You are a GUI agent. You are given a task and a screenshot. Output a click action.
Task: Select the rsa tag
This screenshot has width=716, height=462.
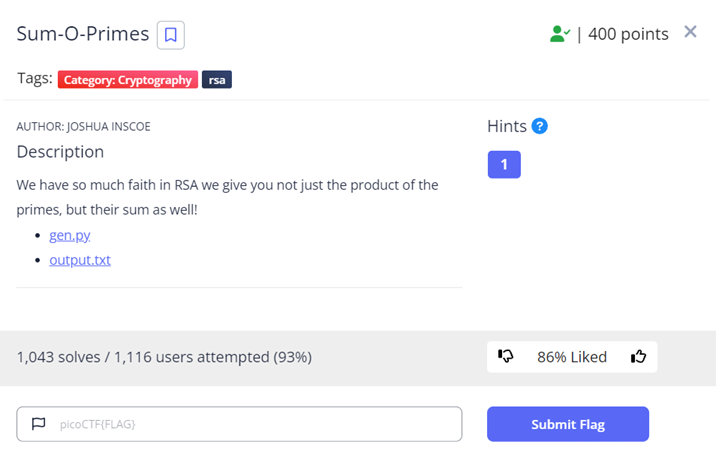[x=217, y=80]
